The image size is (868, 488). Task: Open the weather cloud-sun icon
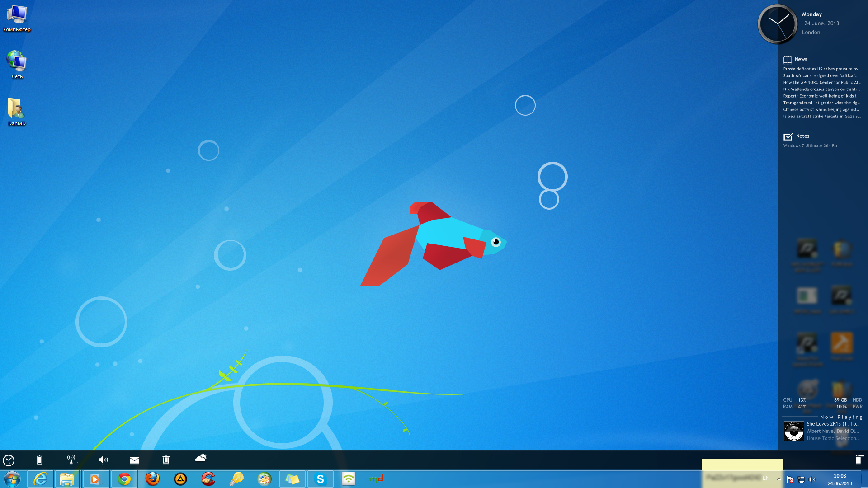point(201,458)
